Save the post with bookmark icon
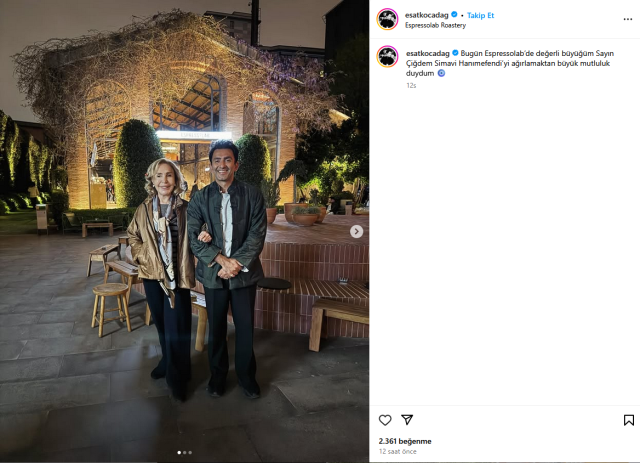640x463 pixels. tap(629, 420)
